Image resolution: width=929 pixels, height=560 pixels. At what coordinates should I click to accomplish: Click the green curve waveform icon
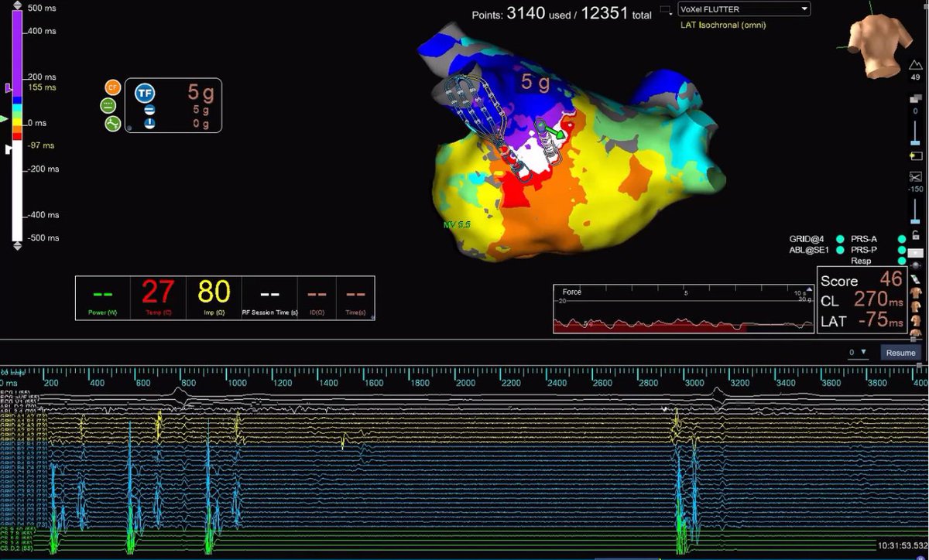(x=112, y=123)
